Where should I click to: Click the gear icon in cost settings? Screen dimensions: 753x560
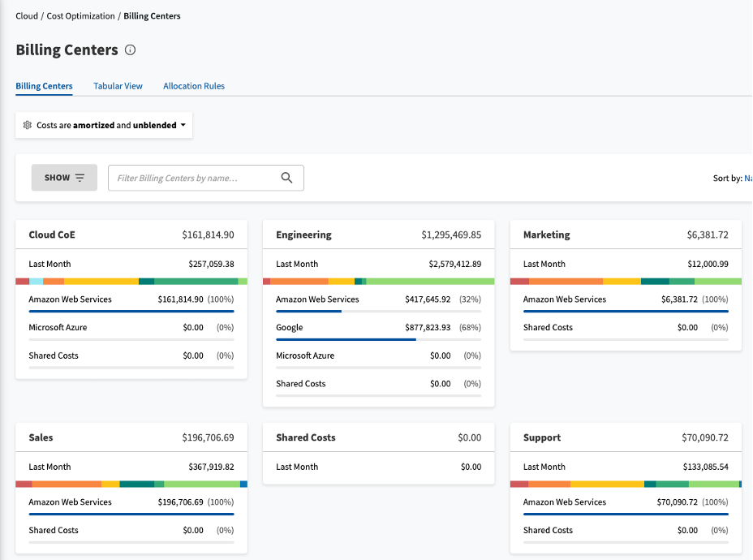point(28,126)
